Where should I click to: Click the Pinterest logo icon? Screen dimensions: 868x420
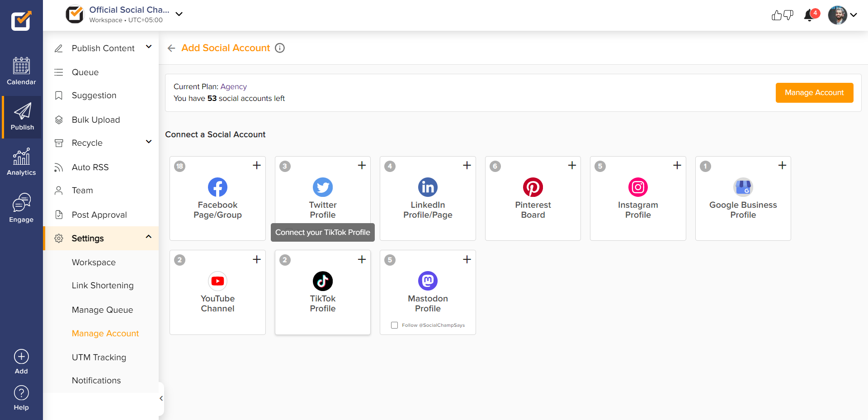click(x=533, y=187)
